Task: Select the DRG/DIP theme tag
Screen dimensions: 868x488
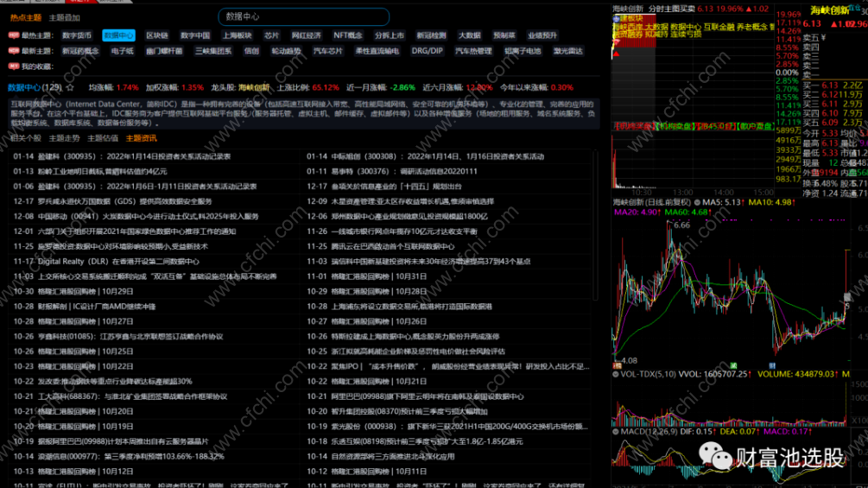Action: tap(428, 51)
